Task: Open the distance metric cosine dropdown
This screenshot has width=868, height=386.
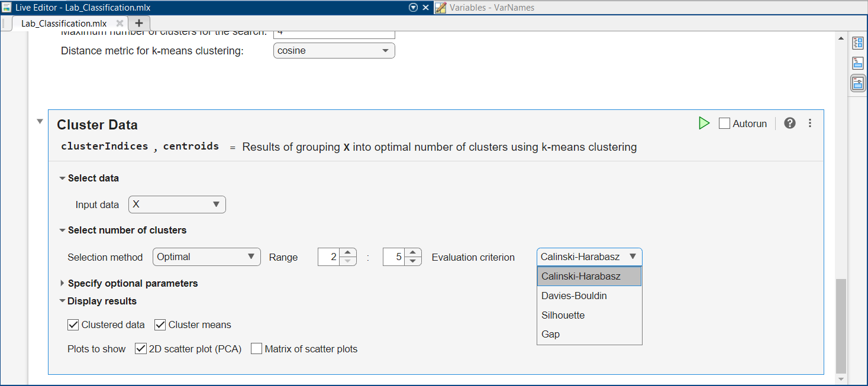Action: tap(334, 51)
